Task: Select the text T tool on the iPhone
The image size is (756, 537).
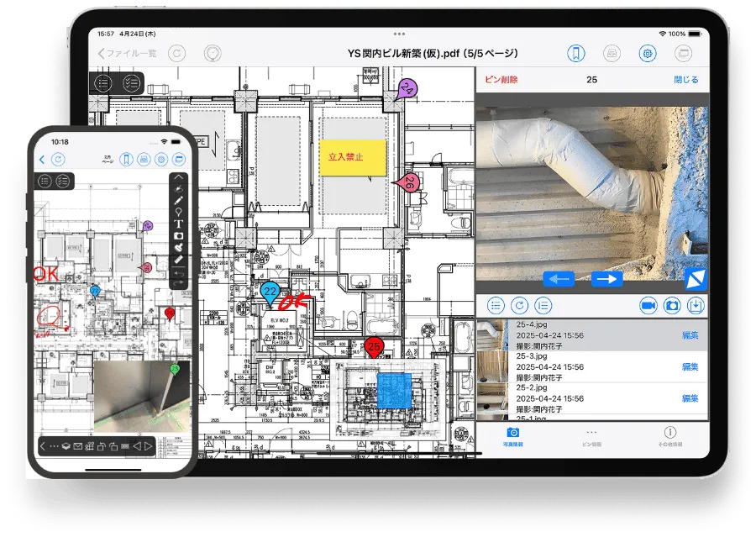Action: tap(178, 224)
